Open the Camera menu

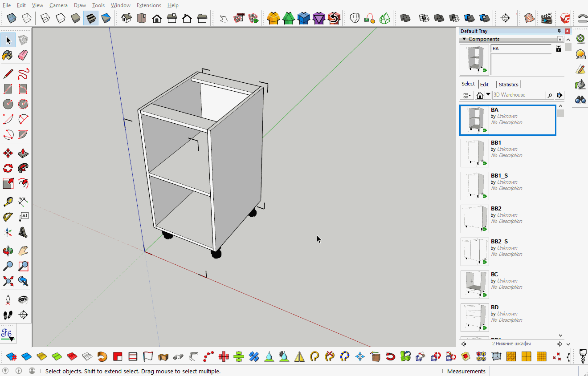click(58, 5)
